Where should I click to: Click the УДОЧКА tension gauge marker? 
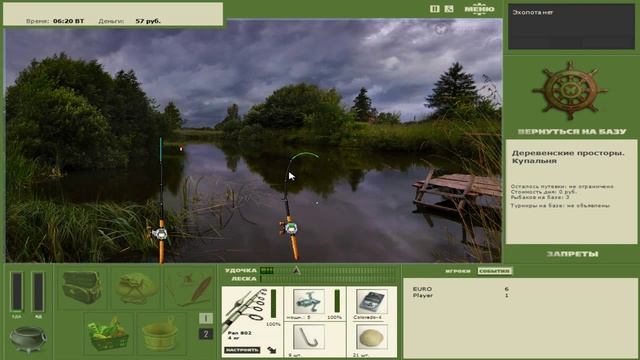[x=297, y=270]
